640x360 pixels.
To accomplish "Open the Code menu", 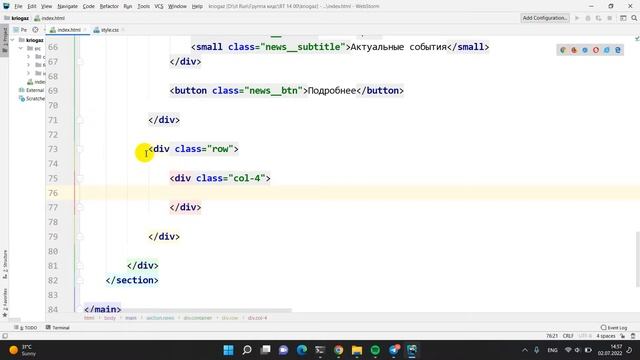I will [x=88, y=6].
